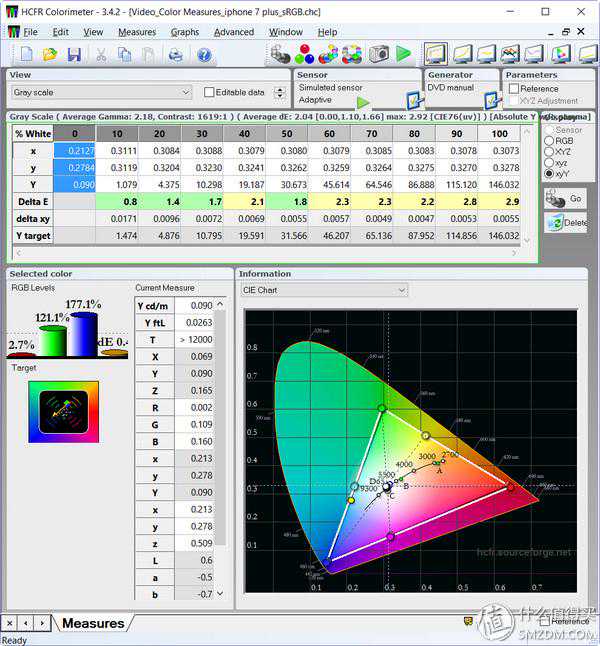Click the Delete button

point(565,223)
